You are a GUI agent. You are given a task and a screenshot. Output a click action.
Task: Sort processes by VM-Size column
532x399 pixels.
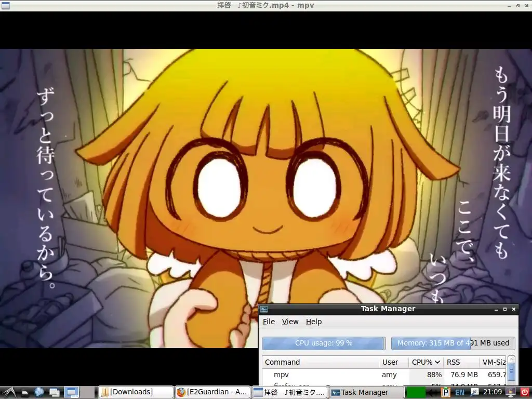coord(493,362)
